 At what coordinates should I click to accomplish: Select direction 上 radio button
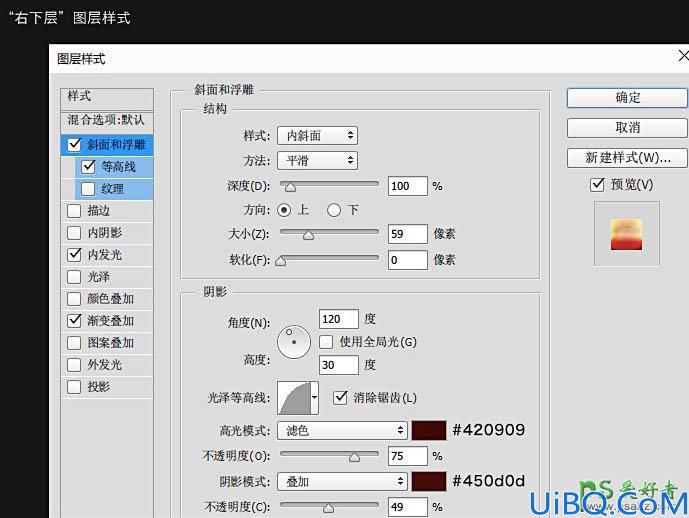click(284, 210)
